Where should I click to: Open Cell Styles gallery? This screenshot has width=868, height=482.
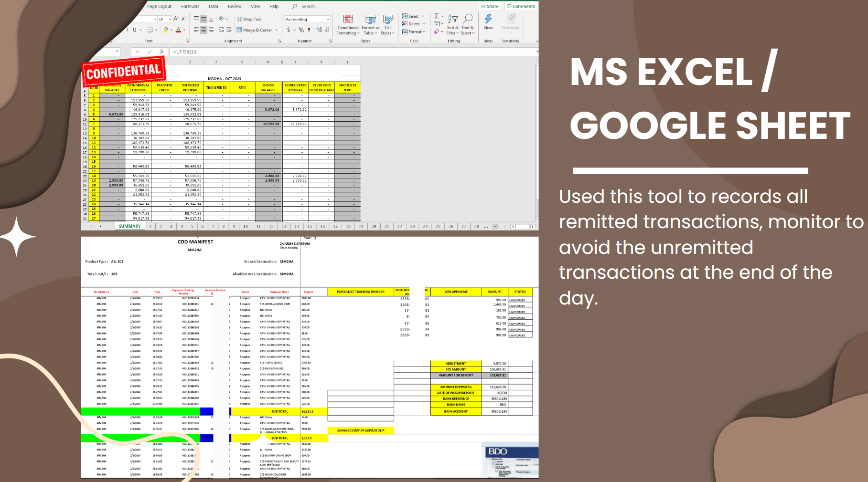click(388, 24)
